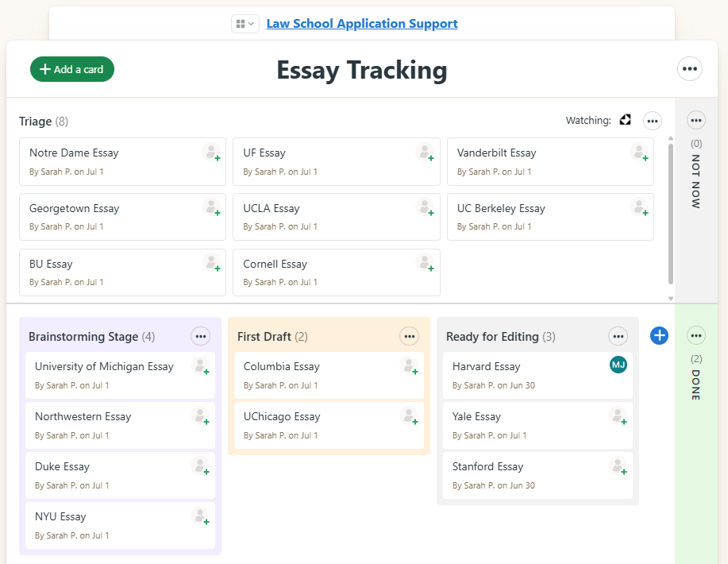The height and width of the screenshot is (564, 728).
Task: Assign someone to Stanford Essay card
Action: [619, 466]
